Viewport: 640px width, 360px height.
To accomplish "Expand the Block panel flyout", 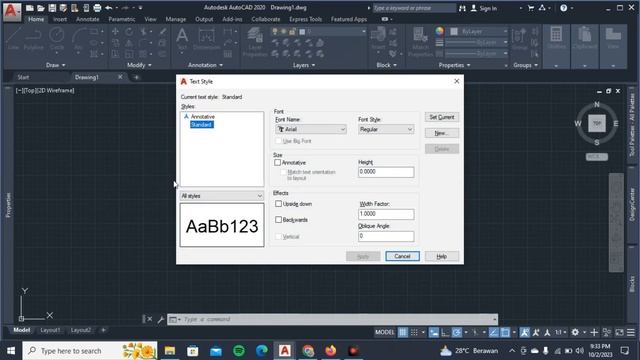I will [387, 65].
